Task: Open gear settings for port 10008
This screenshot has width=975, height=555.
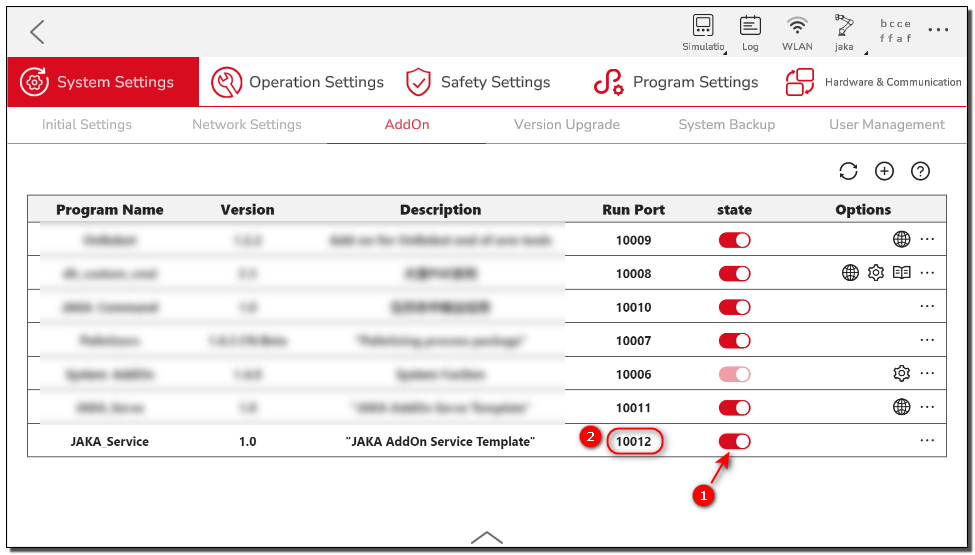Action: (876, 273)
